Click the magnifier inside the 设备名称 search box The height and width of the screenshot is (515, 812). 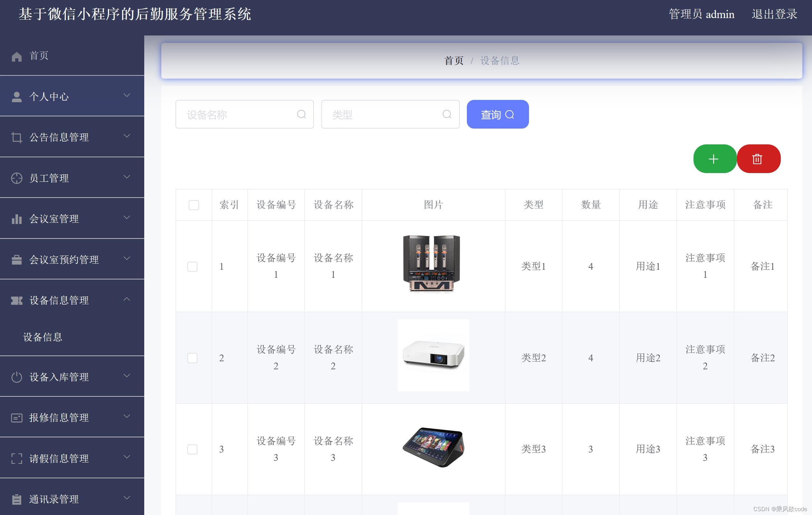tap(301, 114)
